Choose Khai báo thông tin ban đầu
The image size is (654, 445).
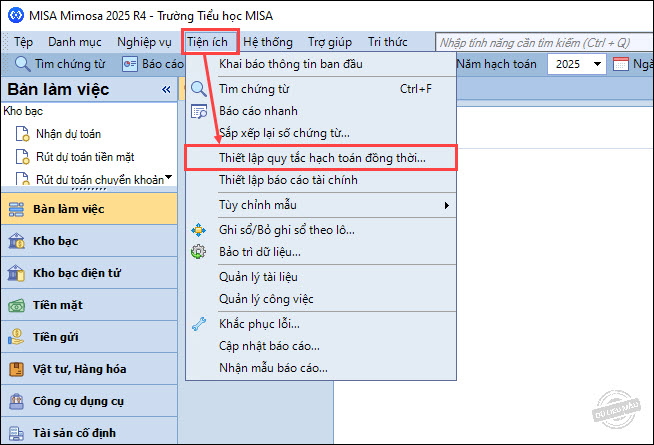[320, 64]
